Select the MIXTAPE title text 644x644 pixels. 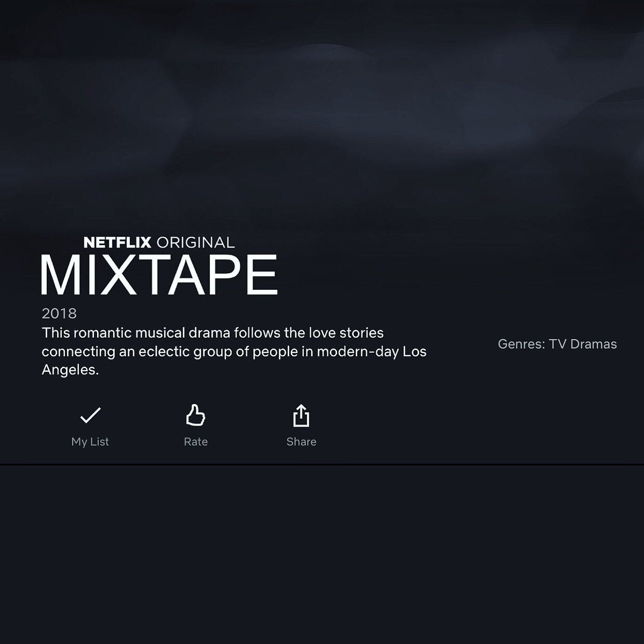[159, 275]
